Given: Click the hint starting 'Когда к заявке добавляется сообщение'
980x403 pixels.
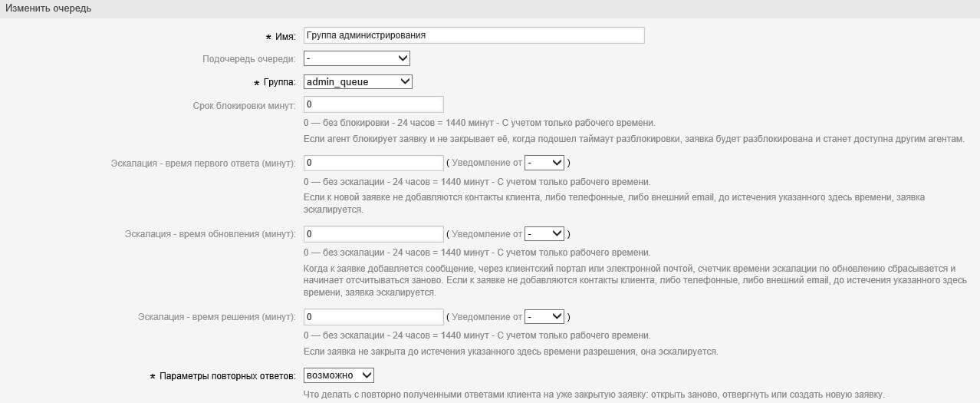Looking at the screenshot, I should 633,281.
